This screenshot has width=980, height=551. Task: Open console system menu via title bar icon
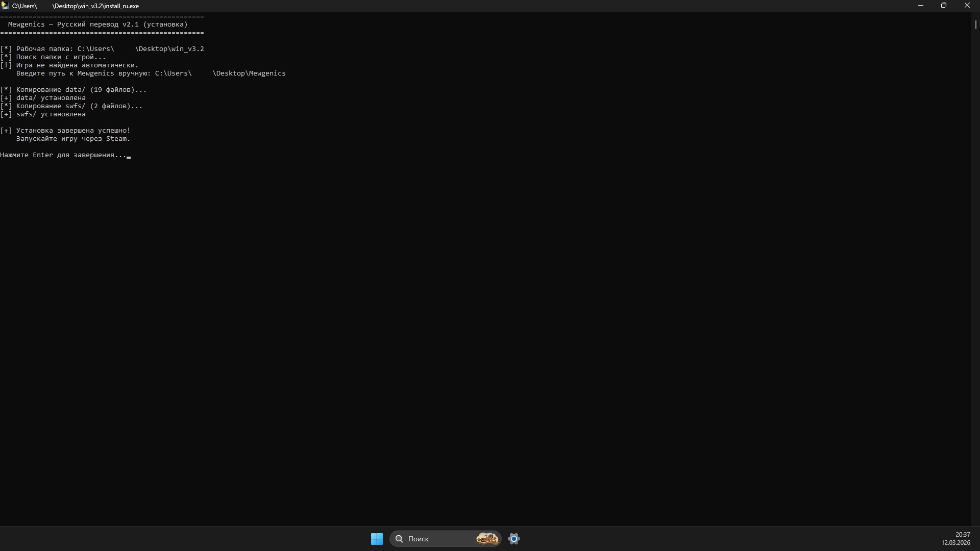coord(5,6)
